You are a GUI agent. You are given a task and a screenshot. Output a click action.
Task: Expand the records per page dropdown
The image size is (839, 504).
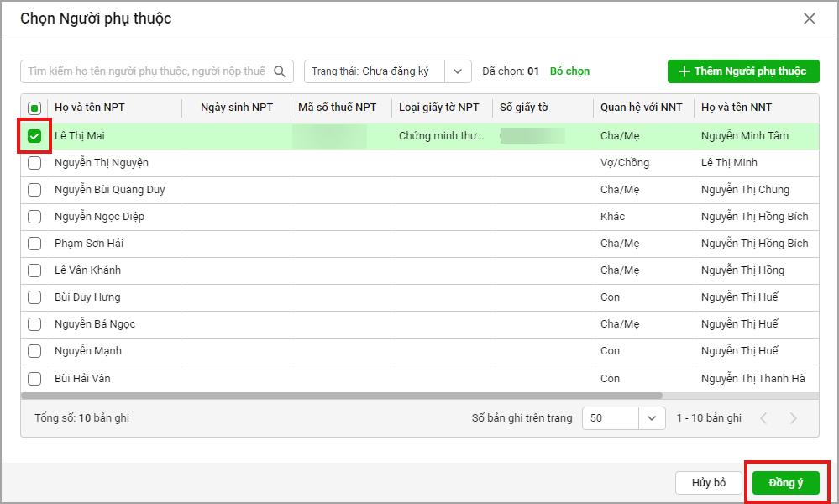(652, 417)
